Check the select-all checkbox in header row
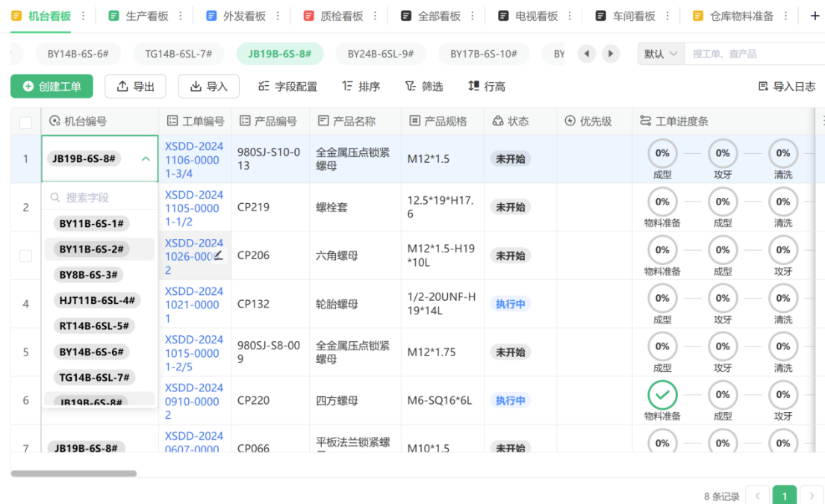This screenshot has width=825, height=504. 25,120
